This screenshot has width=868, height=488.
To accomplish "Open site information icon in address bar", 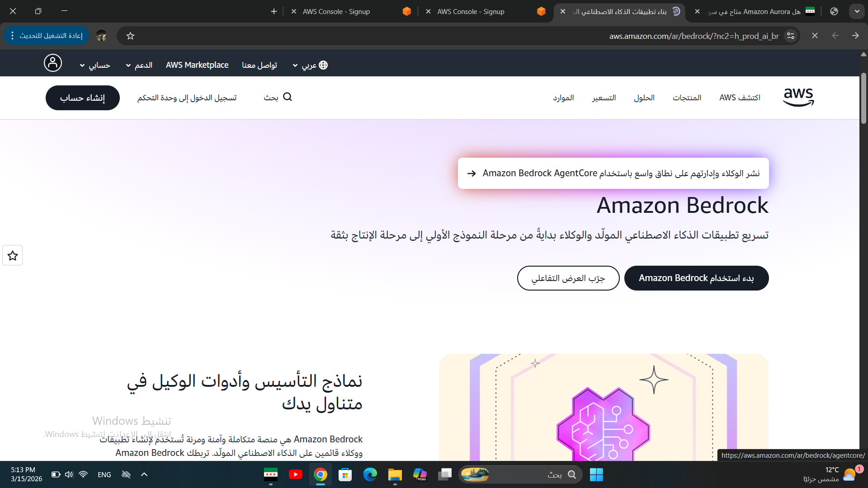I will click(x=791, y=36).
